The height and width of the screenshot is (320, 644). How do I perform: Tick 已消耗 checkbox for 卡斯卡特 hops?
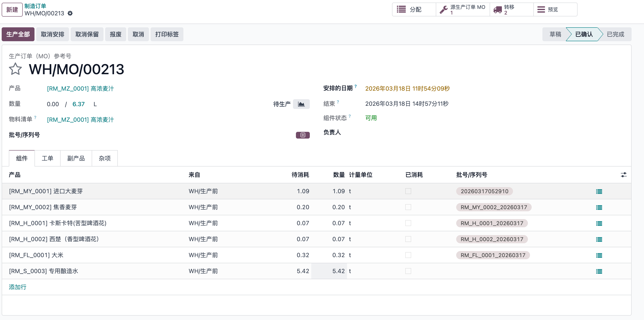pos(408,223)
